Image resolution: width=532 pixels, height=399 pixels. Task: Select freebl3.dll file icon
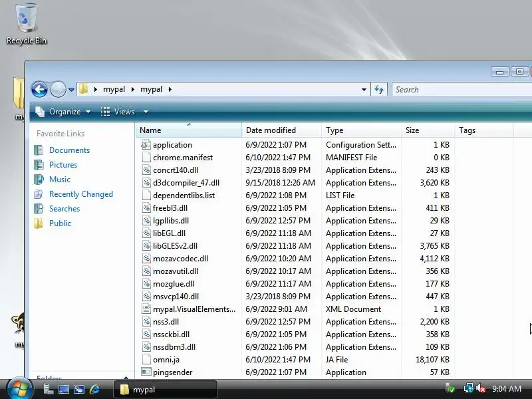[146, 208]
